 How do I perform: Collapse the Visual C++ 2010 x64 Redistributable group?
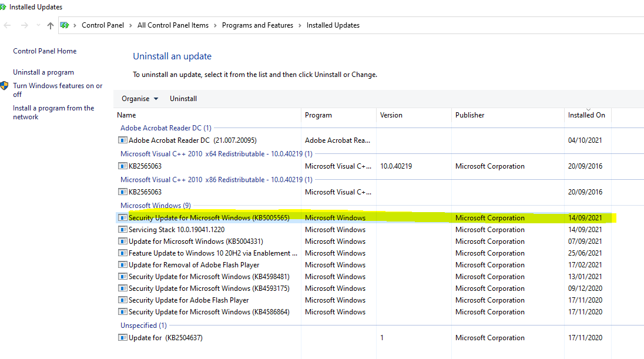point(216,153)
